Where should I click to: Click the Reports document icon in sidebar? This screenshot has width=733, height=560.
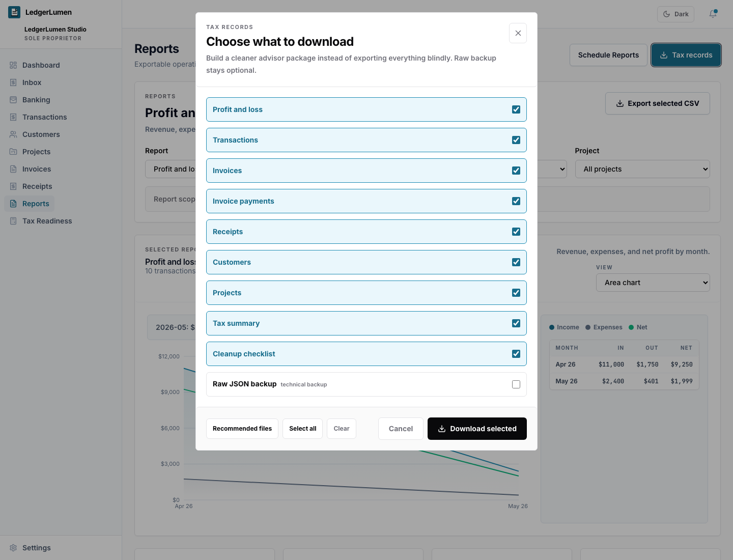click(x=13, y=204)
